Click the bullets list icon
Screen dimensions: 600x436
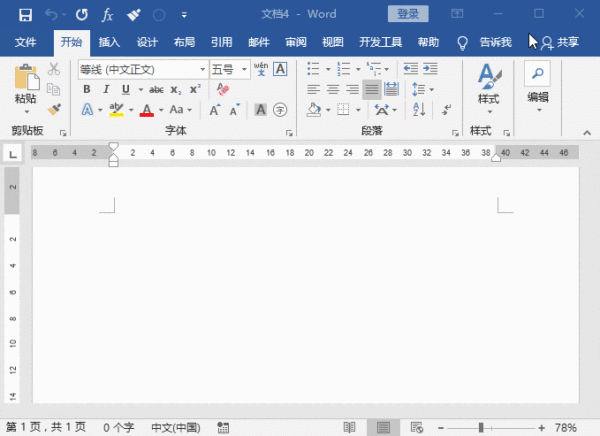click(x=313, y=69)
